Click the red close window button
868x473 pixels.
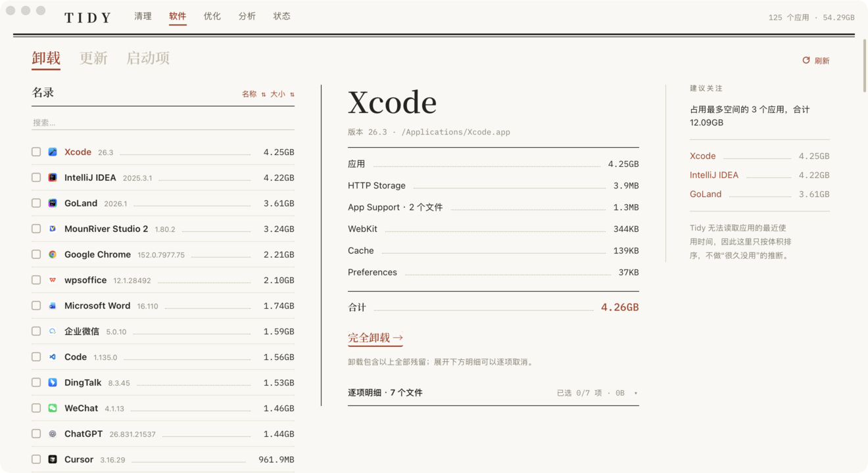(11, 11)
